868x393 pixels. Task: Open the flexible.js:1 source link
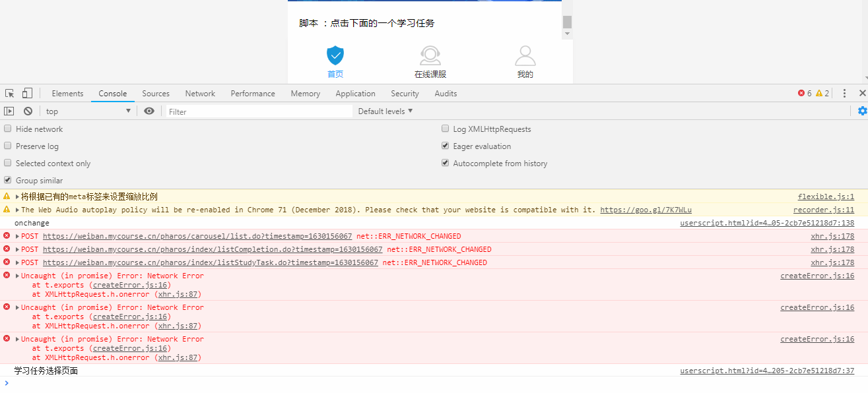click(x=826, y=196)
